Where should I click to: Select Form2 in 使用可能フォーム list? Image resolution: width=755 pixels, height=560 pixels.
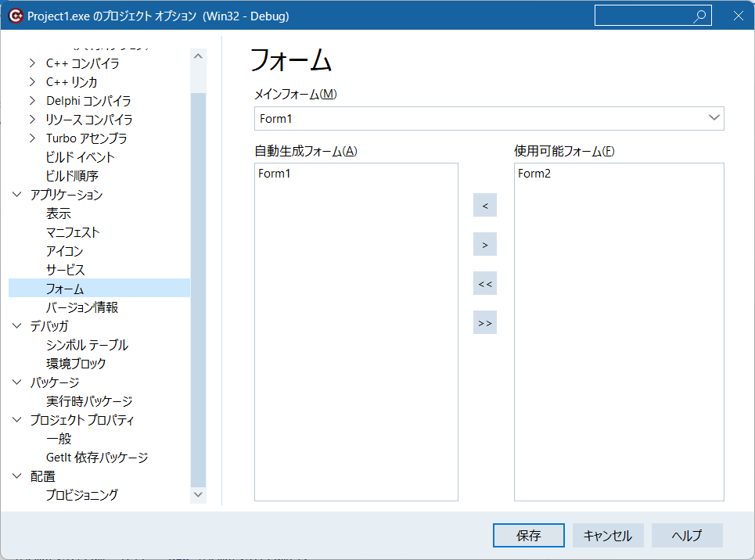click(534, 174)
